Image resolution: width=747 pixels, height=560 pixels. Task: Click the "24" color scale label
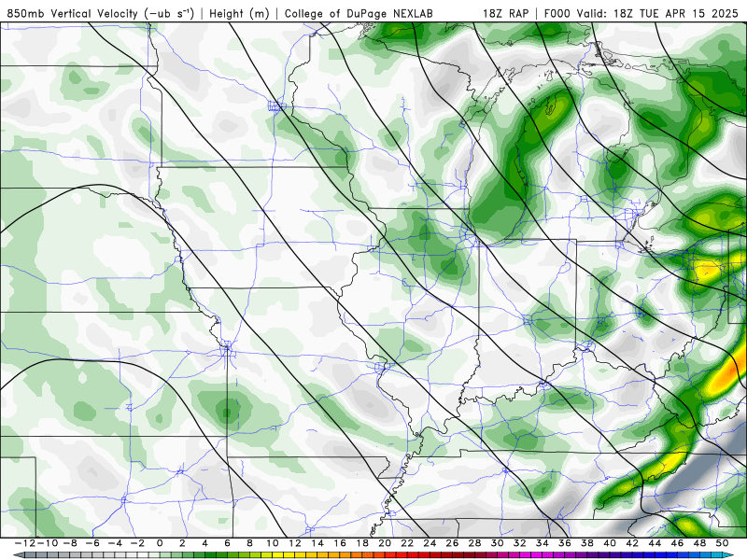[x=430, y=543]
